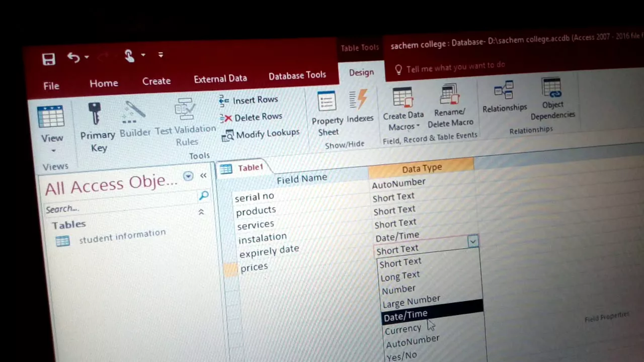Viewport: 644px width, 362px height.
Task: Click the search magnifier icon
Action: point(204,196)
